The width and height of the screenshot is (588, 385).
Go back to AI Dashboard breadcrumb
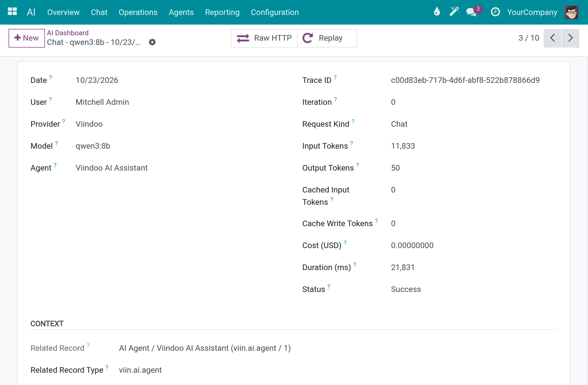click(68, 33)
